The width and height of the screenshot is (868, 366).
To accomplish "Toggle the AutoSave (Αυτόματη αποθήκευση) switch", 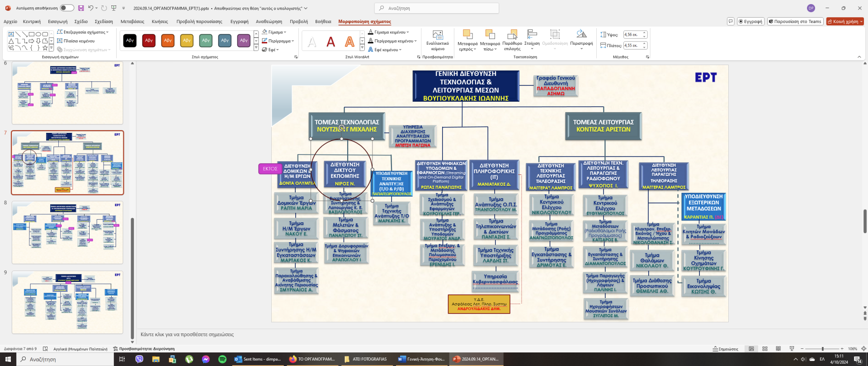I will (x=66, y=8).
